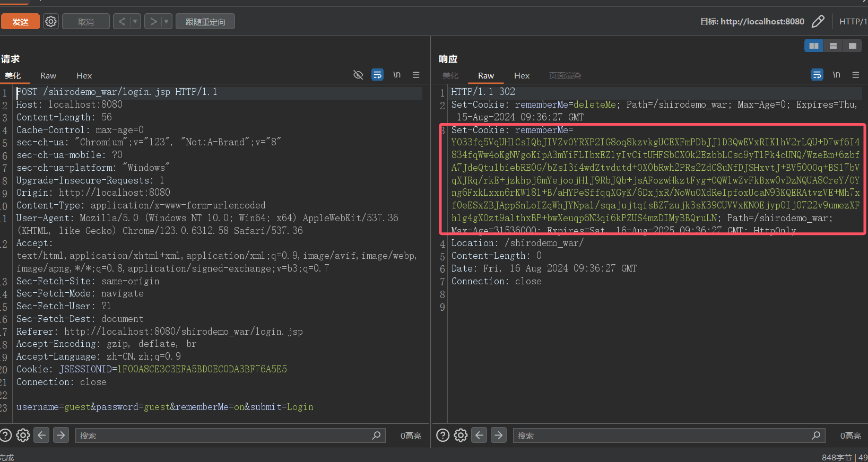The height and width of the screenshot is (462, 868).
Task: Open the back history dropdown arrow
Action: [x=135, y=22]
